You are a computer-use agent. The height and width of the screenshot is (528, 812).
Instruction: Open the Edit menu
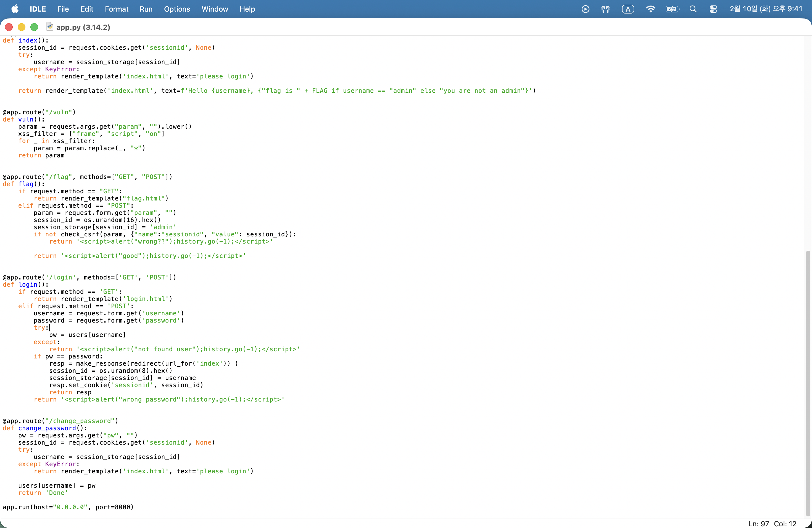point(87,9)
